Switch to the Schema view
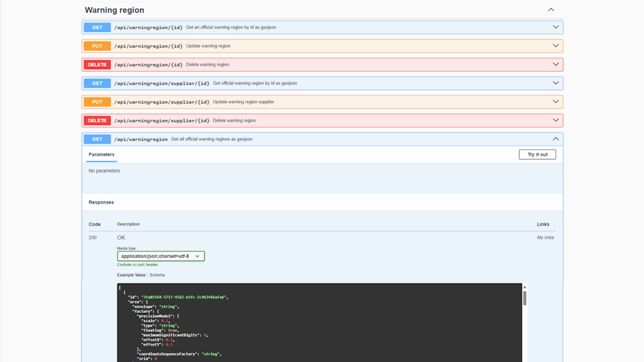The width and height of the screenshot is (644, 362). click(x=157, y=275)
